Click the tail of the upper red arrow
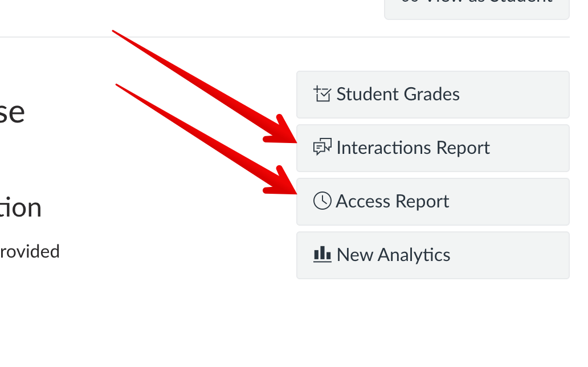 [x=115, y=32]
